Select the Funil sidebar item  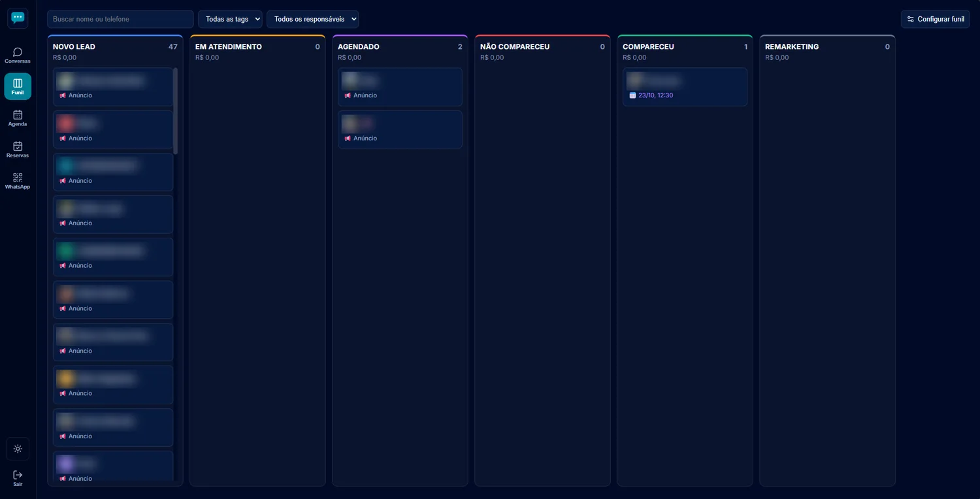click(18, 86)
